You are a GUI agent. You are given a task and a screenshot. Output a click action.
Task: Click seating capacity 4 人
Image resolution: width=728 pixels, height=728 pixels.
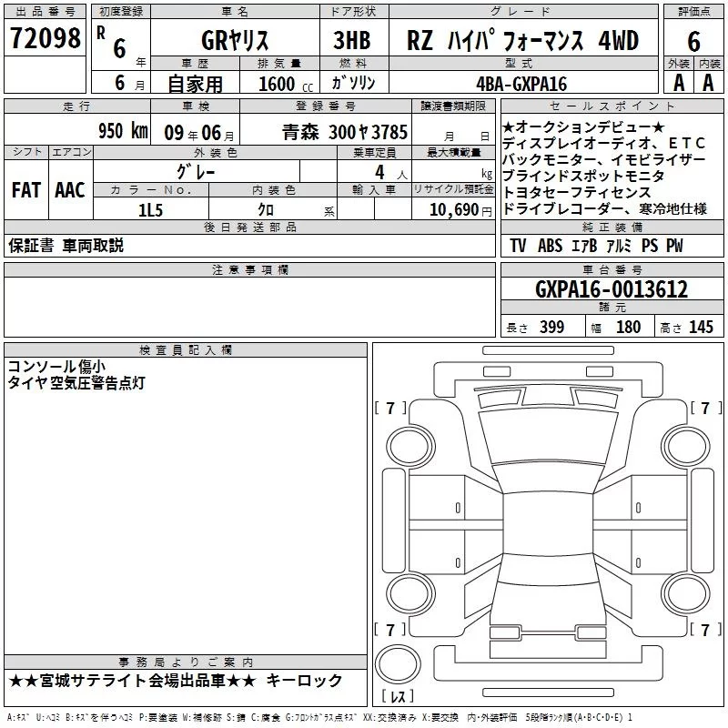[390, 173]
